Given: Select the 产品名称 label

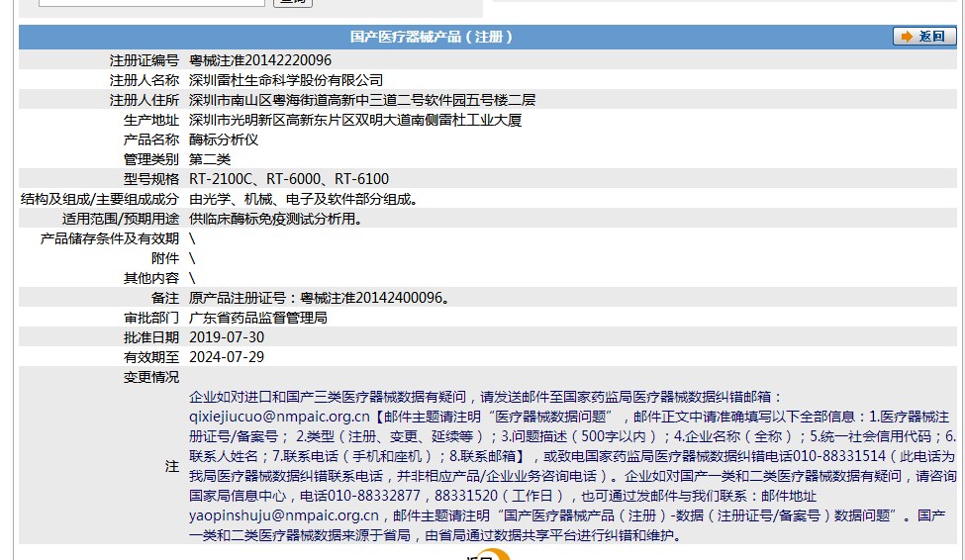Looking at the screenshot, I should pyautogui.click(x=150, y=140).
